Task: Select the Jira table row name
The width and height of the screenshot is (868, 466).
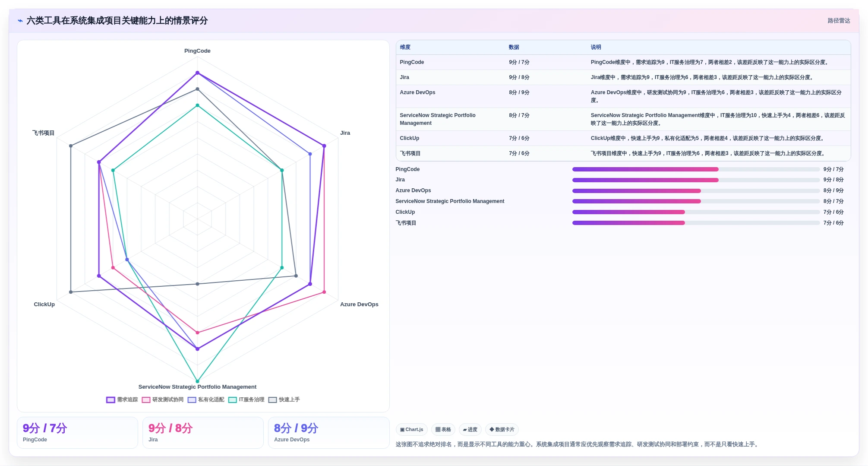Action: click(x=404, y=77)
